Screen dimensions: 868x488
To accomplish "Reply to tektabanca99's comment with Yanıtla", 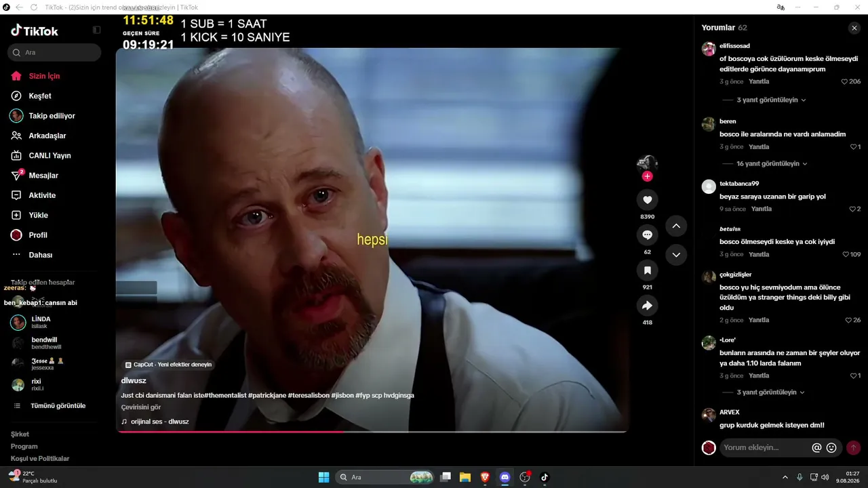I will (x=762, y=209).
